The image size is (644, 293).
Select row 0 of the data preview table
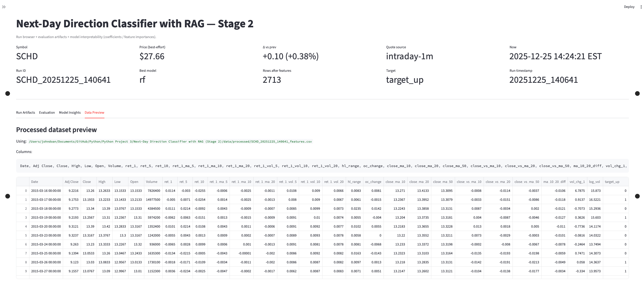[x=26, y=191]
